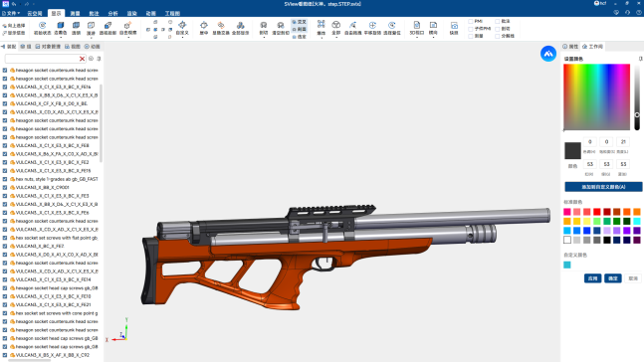The width and height of the screenshot is (644, 362).
Task: Enable the 子级PMI checkbox
Action: [x=471, y=29]
